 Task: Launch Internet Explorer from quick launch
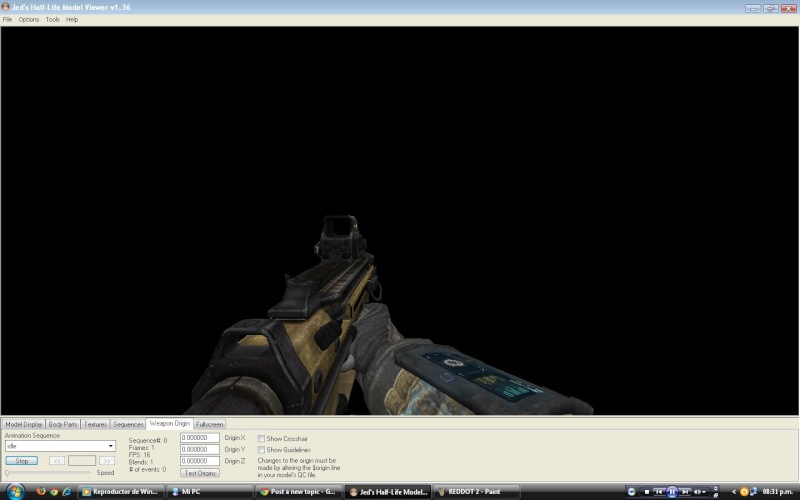(66, 492)
